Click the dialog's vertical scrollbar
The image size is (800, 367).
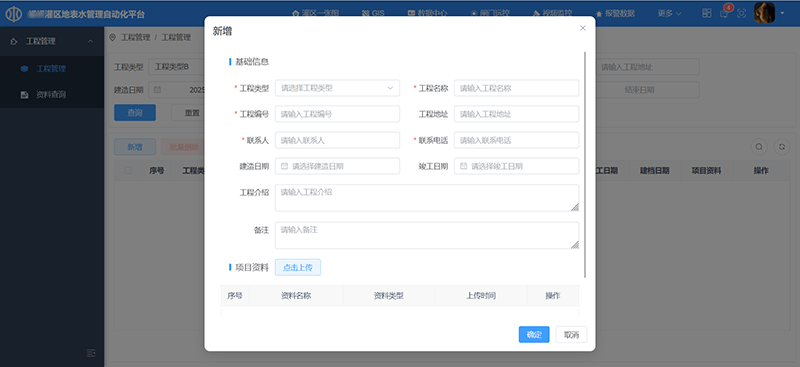pyautogui.click(x=585, y=164)
